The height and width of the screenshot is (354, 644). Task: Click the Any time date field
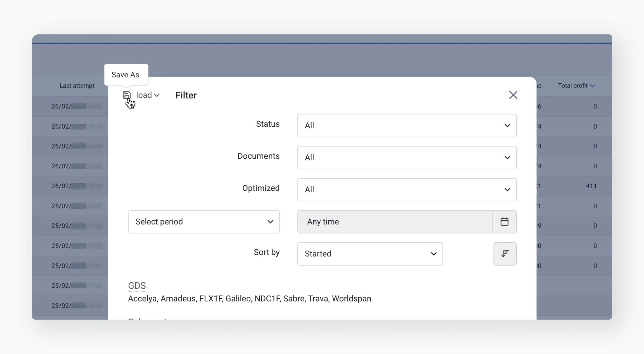point(395,222)
